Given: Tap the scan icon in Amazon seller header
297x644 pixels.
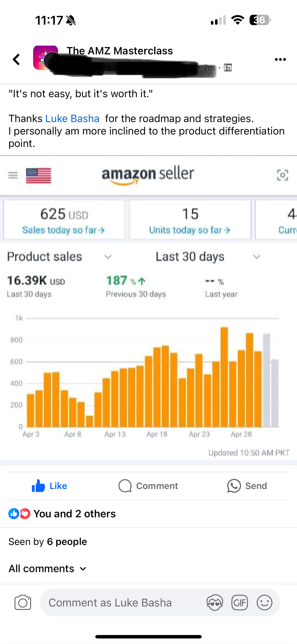Looking at the screenshot, I should coord(282,175).
